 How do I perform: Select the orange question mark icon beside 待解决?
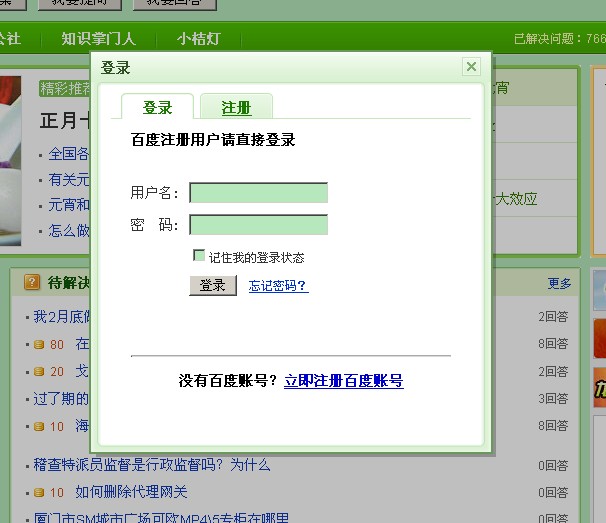(32, 282)
